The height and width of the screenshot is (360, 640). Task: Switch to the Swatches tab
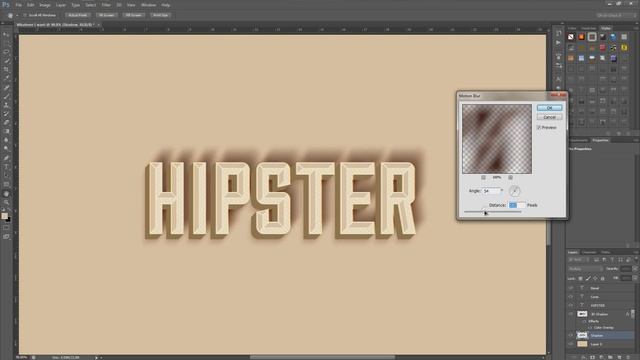[588, 28]
